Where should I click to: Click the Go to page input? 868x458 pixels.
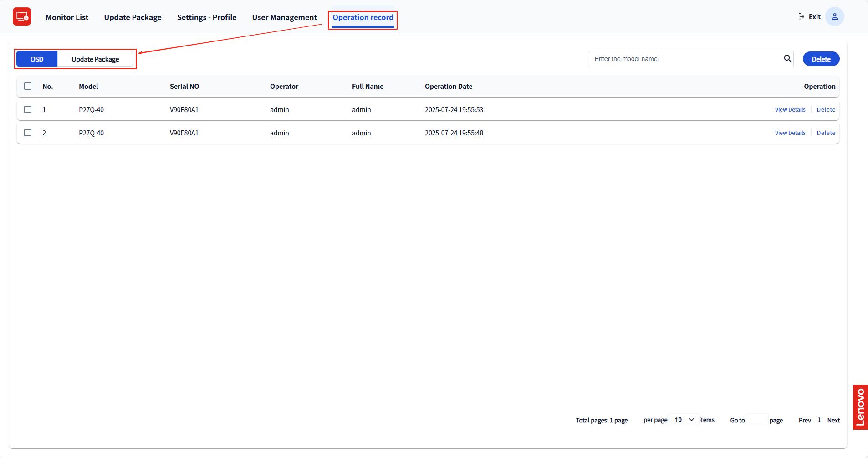pyautogui.click(x=757, y=420)
